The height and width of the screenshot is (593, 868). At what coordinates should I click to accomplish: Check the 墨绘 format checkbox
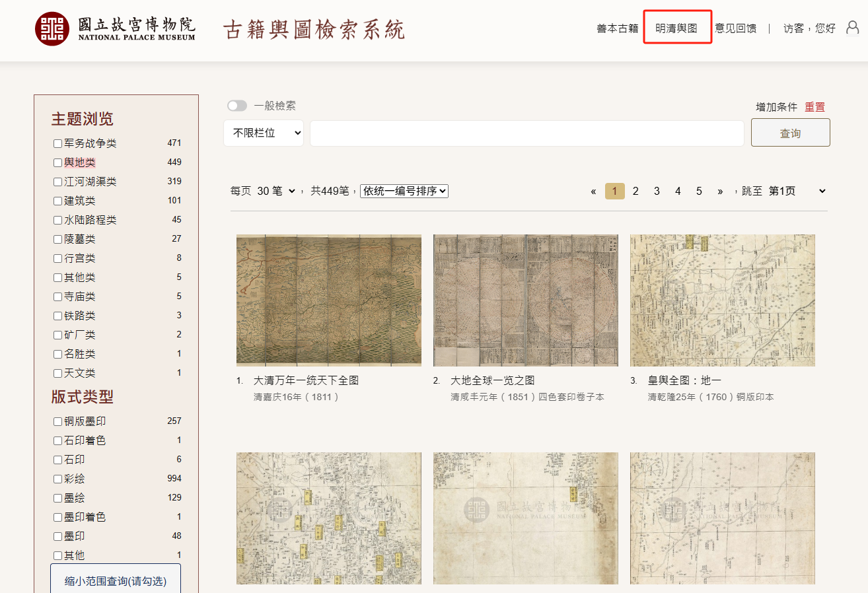point(57,498)
